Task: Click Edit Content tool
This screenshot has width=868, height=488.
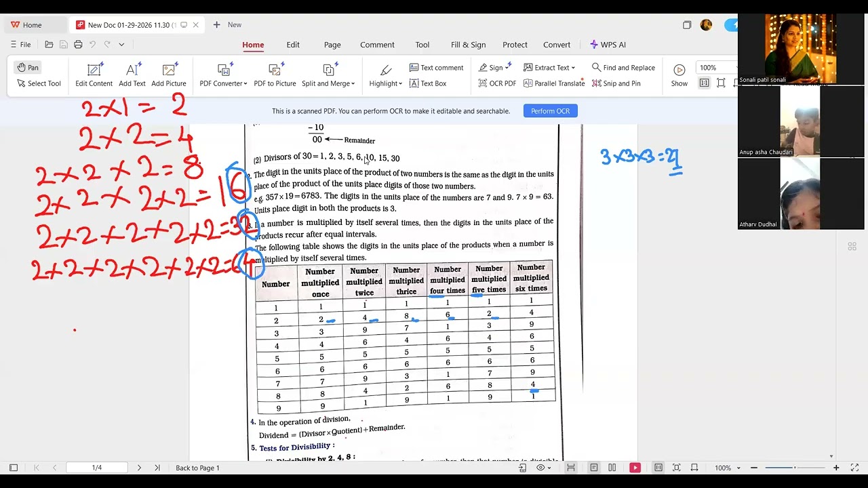Action: (94, 75)
